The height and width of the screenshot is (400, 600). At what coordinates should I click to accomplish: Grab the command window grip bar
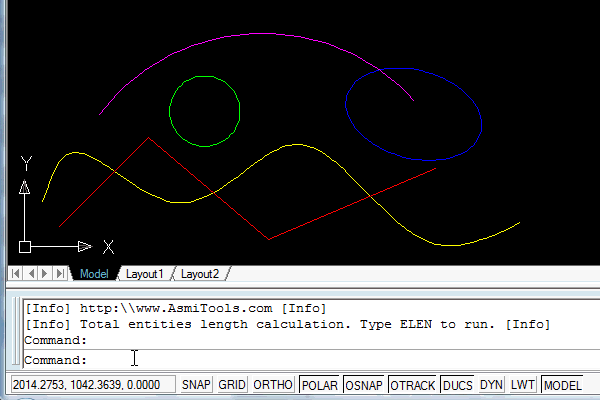click(15, 331)
